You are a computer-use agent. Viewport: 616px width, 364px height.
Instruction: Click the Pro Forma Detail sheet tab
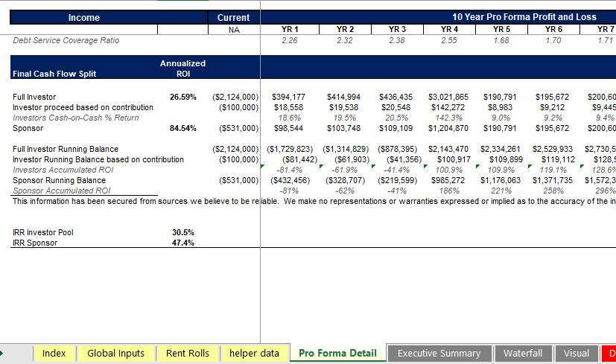[337, 353]
